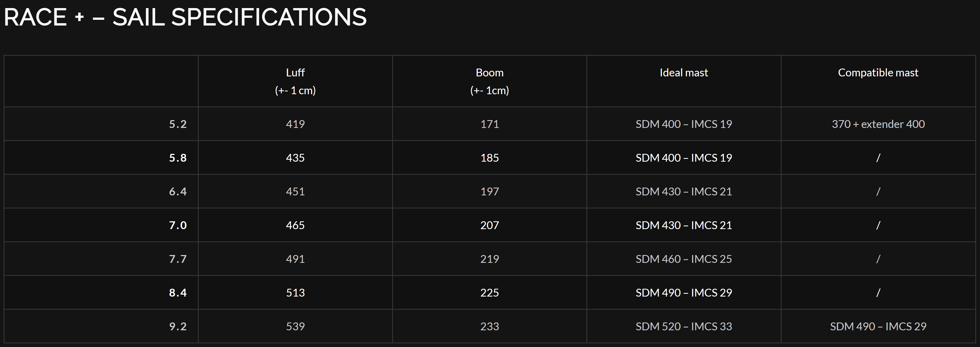Click the Luff column header
Viewport: 980px width, 347px height.
(x=295, y=81)
